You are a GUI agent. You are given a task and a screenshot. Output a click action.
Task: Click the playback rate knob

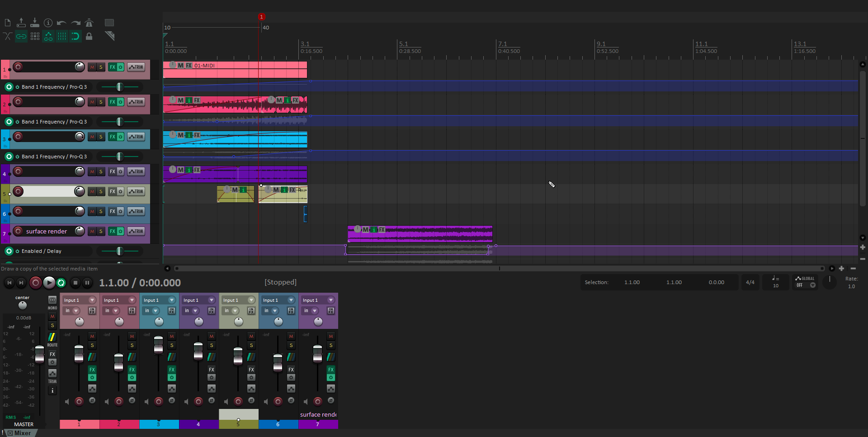(830, 282)
